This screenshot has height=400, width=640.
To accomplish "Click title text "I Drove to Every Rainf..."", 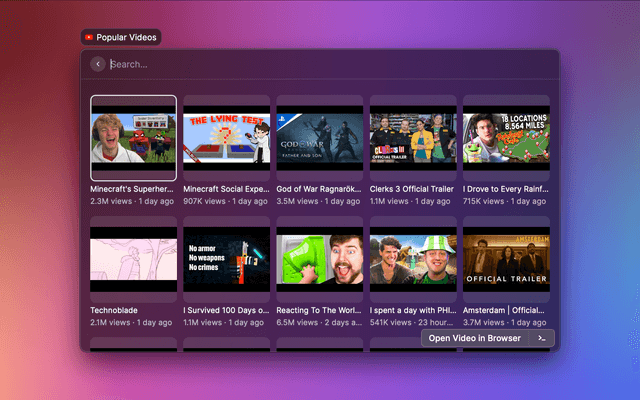I will click(x=505, y=189).
